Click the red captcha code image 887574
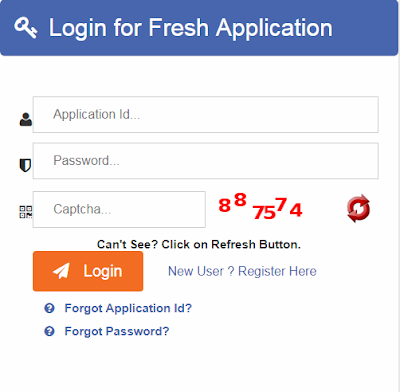400x392 pixels. tap(260, 207)
